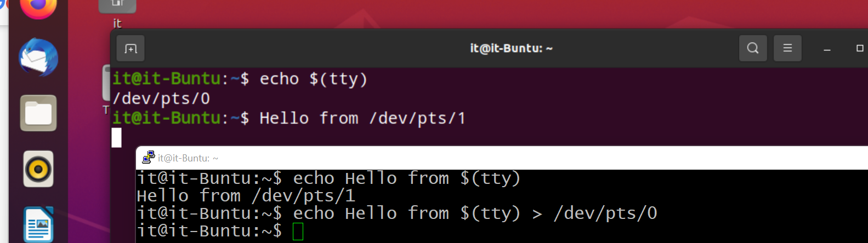868x243 pixels.
Task: Open a new tab in GNOME Terminal
Action: click(131, 48)
